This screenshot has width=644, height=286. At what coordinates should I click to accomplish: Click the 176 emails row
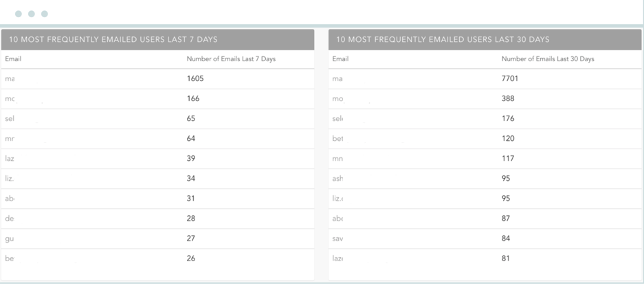coord(485,119)
